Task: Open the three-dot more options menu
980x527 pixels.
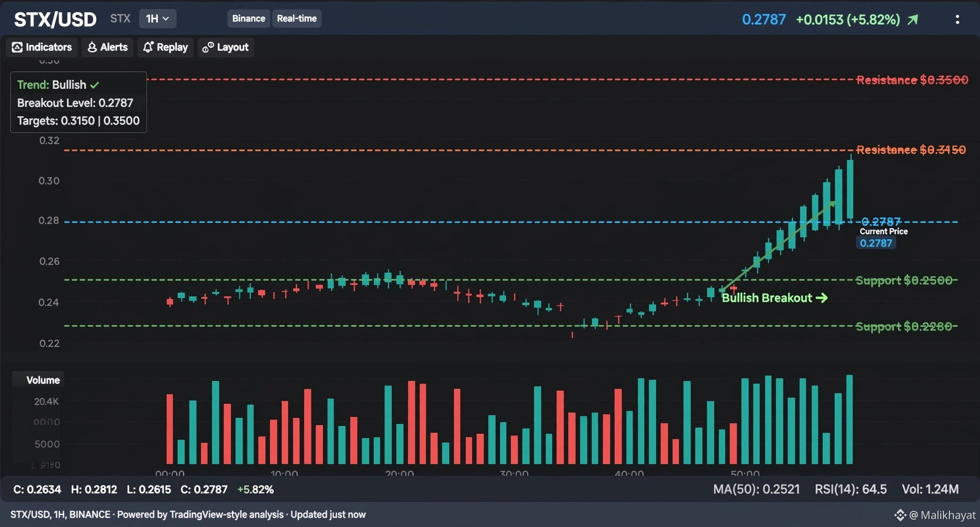Action: click(957, 19)
